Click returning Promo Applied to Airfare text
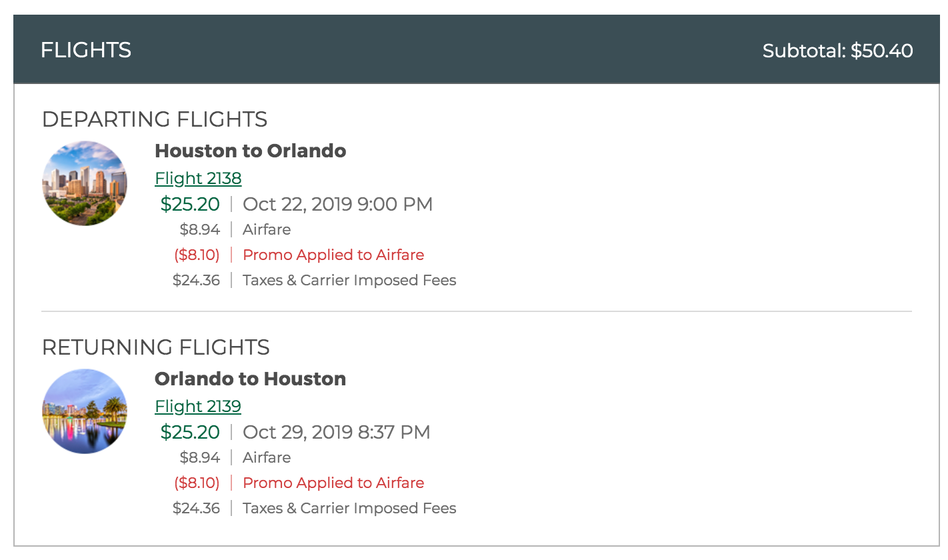This screenshot has height=560, width=948. click(x=333, y=483)
